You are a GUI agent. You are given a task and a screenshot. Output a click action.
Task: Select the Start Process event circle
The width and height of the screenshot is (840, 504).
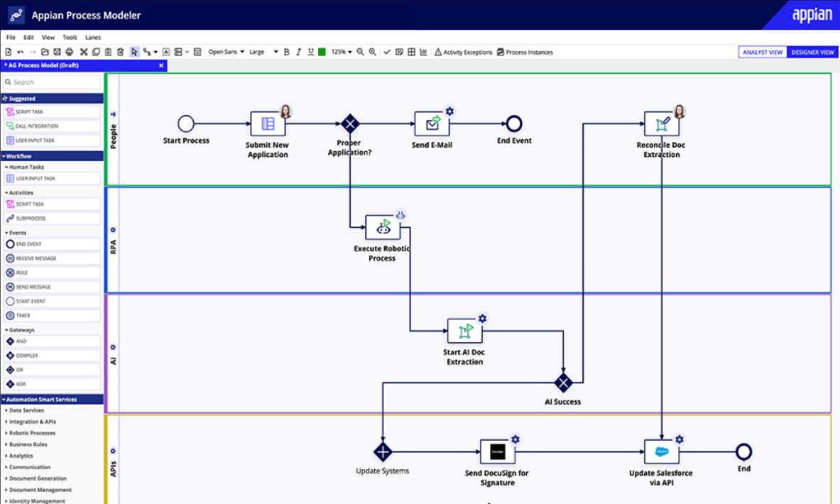(186, 124)
